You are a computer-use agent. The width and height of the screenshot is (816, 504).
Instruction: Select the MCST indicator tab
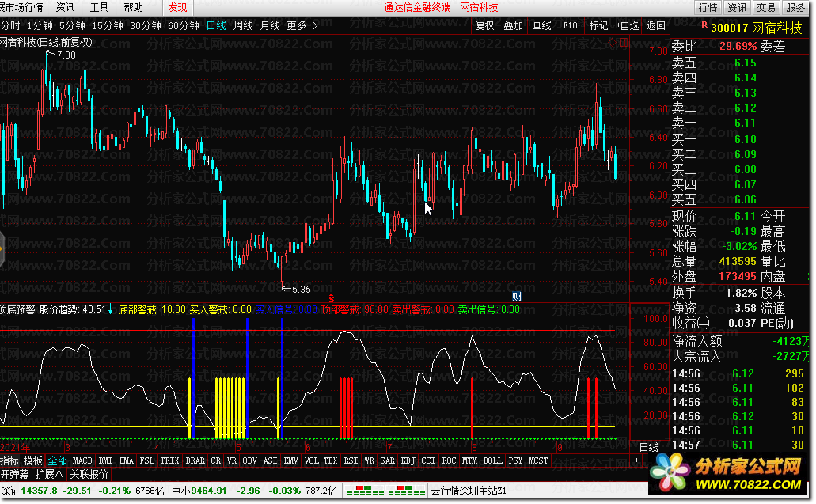click(x=538, y=460)
